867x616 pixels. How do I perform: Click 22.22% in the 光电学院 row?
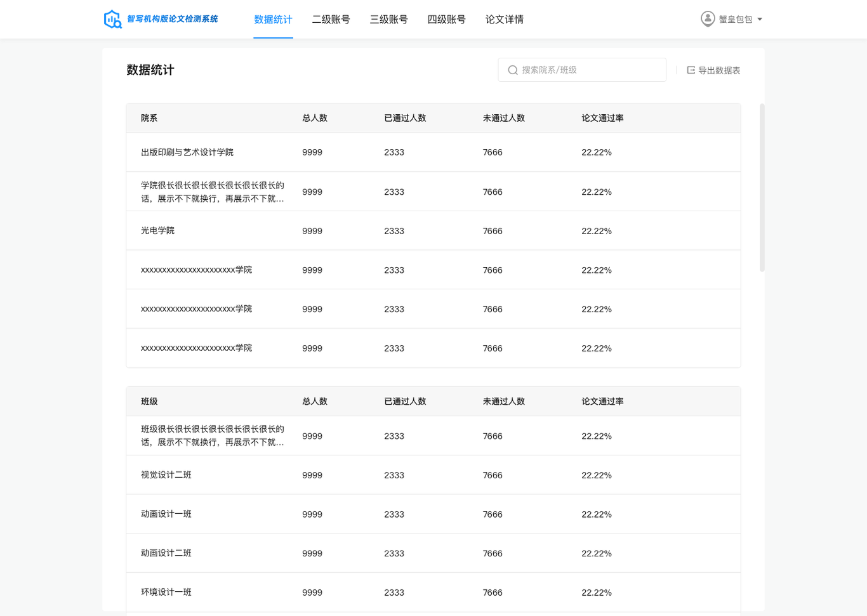tap(597, 231)
